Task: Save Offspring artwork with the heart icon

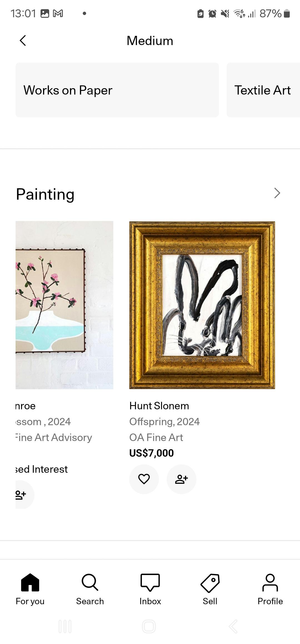Action: point(144,479)
